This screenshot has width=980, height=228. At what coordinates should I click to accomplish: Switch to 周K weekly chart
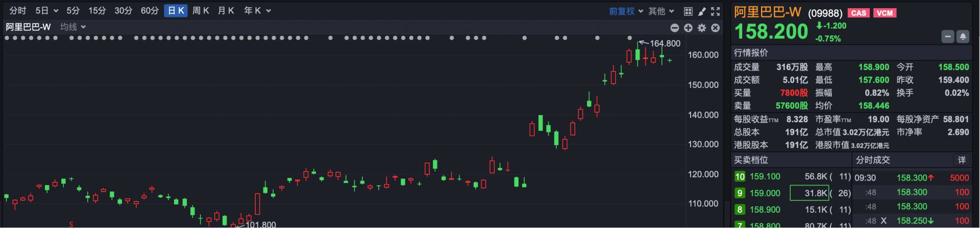[201, 11]
